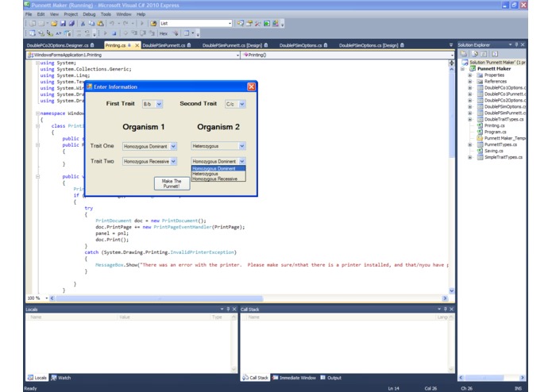Switch to the Output tab

coord(331,378)
